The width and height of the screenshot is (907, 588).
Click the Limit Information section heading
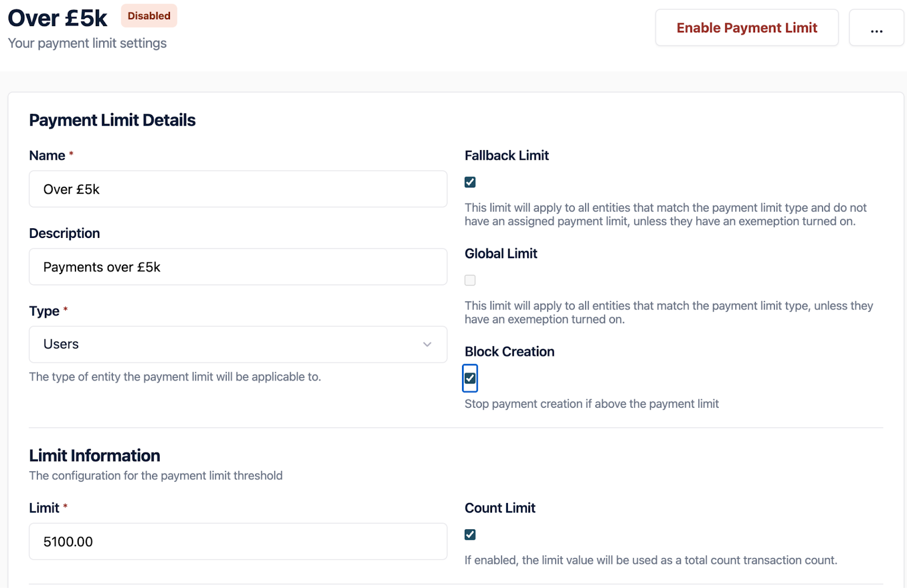coord(95,455)
